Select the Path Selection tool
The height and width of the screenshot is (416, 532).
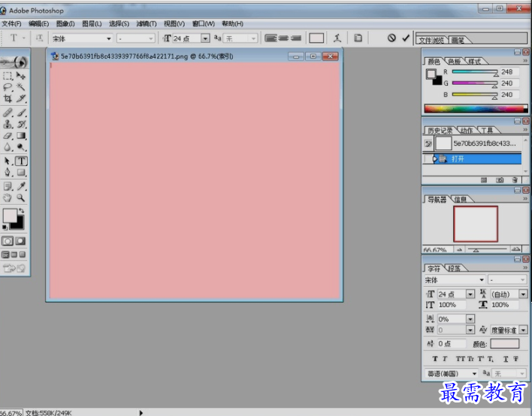[x=8, y=161]
